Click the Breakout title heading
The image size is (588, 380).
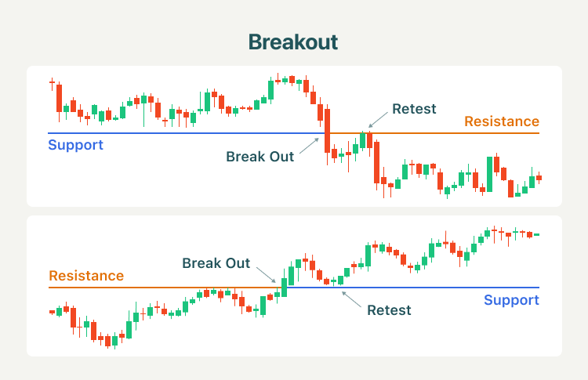[x=293, y=42]
